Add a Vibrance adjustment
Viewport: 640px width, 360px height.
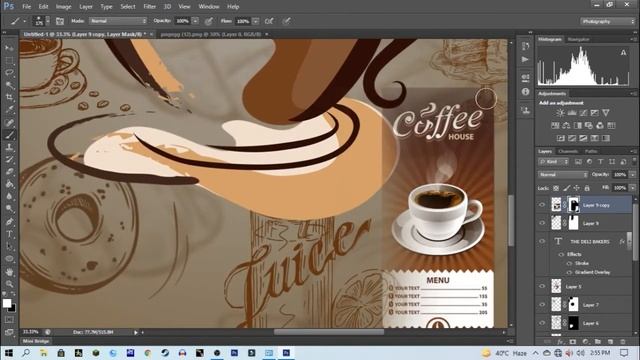tap(606, 113)
